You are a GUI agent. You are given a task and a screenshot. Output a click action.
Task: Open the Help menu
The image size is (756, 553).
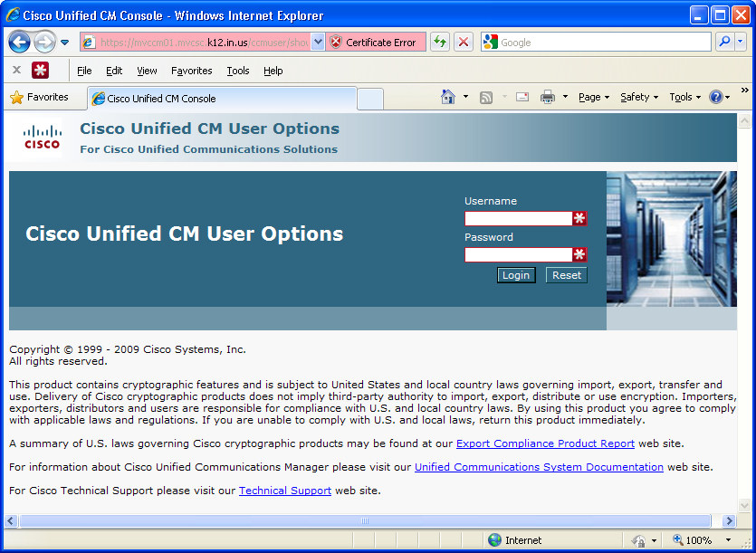point(273,71)
